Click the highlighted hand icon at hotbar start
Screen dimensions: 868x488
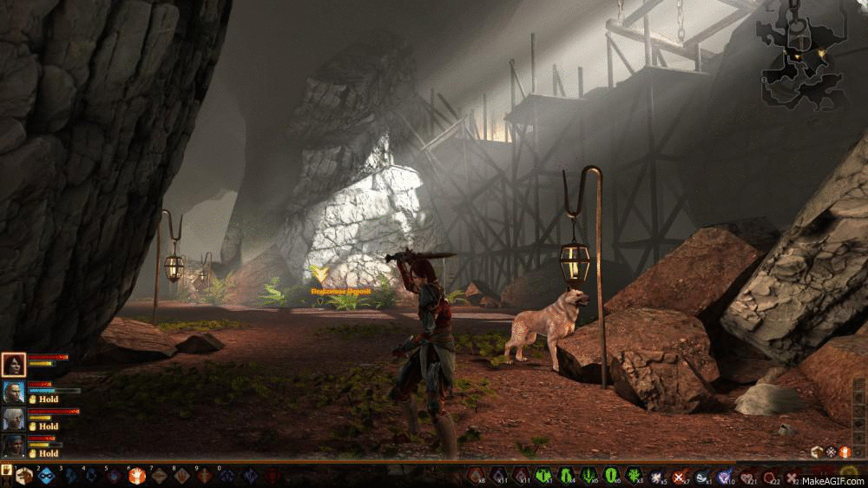click(7, 471)
